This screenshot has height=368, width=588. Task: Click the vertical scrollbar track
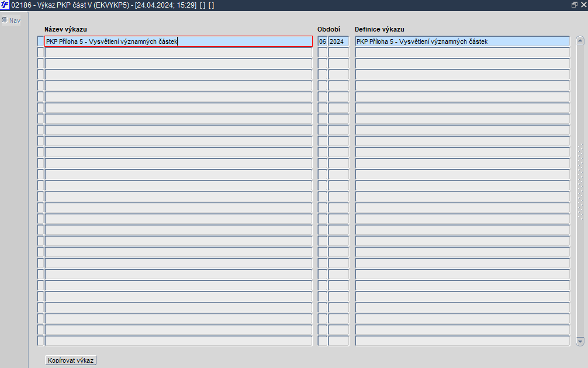pyautogui.click(x=580, y=190)
